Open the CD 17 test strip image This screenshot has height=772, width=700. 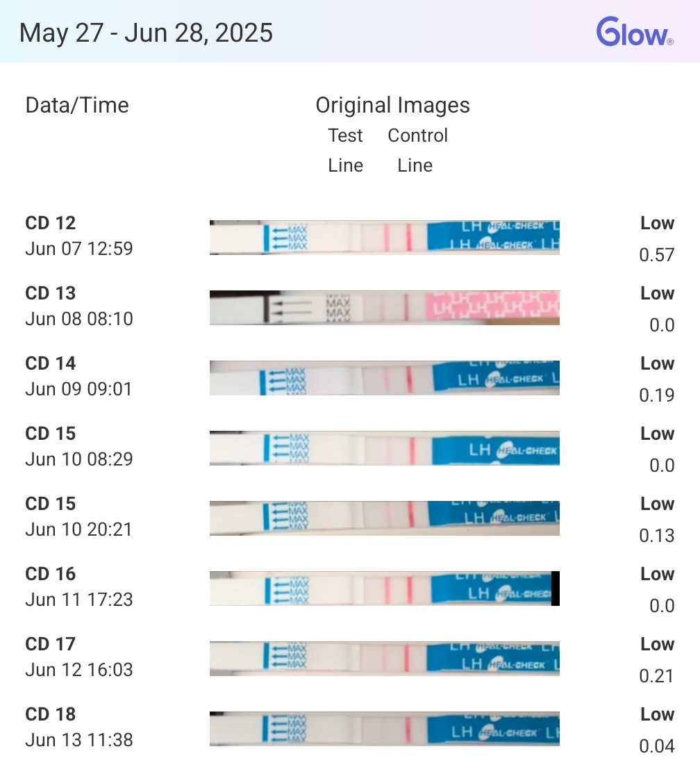click(384, 658)
